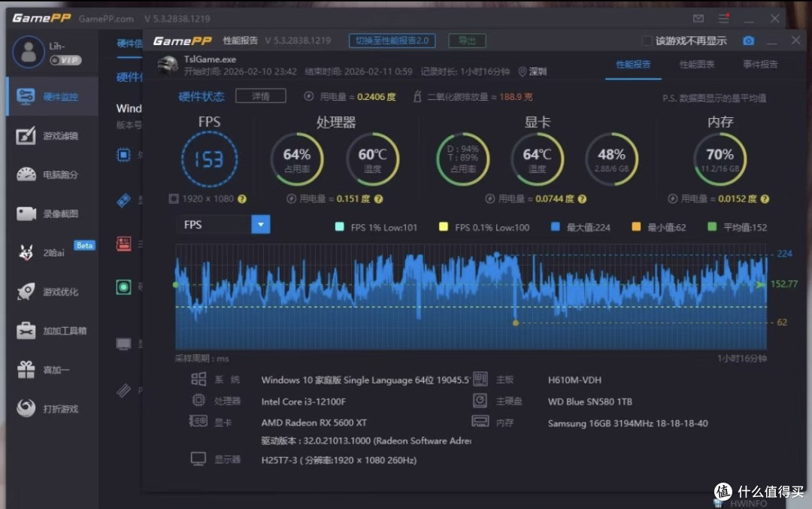Click the TslGame.exe game icon
The width and height of the screenshot is (812, 509).
168,65
